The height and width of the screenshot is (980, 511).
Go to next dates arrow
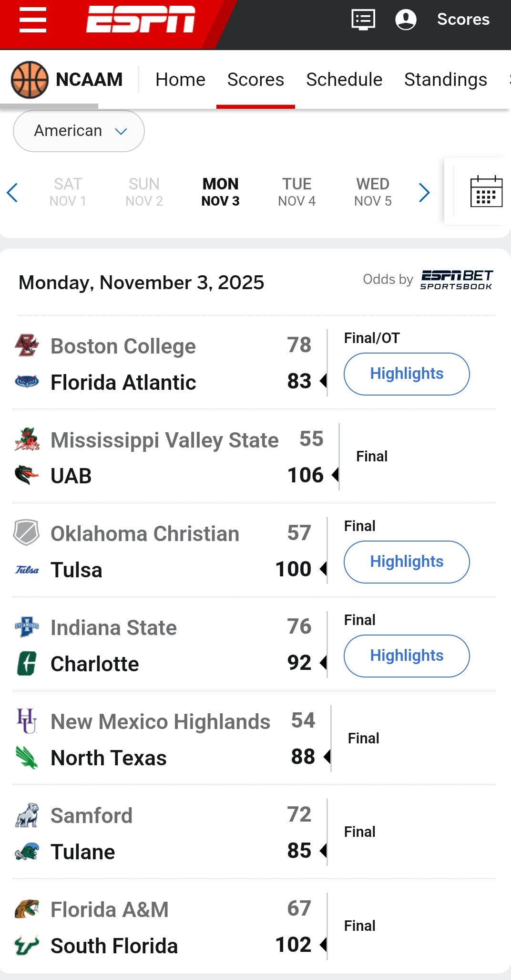tap(424, 192)
